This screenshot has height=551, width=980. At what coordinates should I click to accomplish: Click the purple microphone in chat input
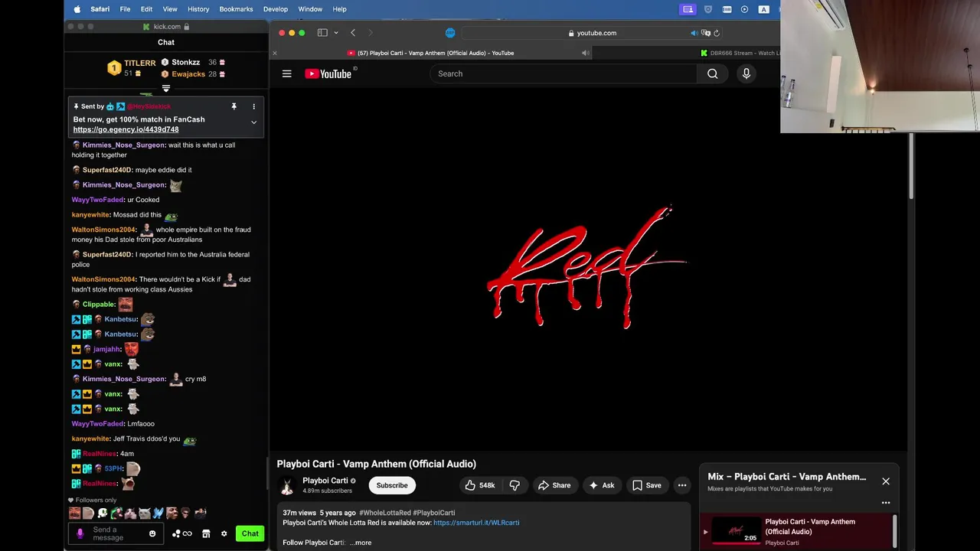pos(80,533)
